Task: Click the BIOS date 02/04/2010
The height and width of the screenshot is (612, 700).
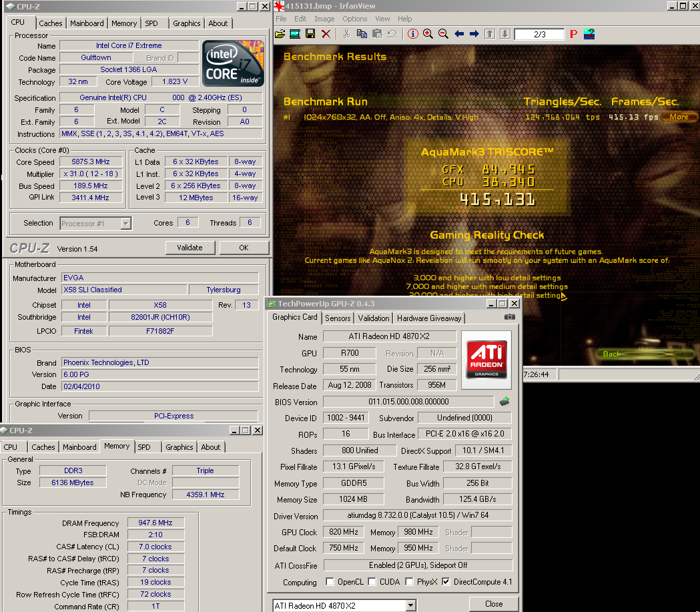Action: [x=160, y=386]
